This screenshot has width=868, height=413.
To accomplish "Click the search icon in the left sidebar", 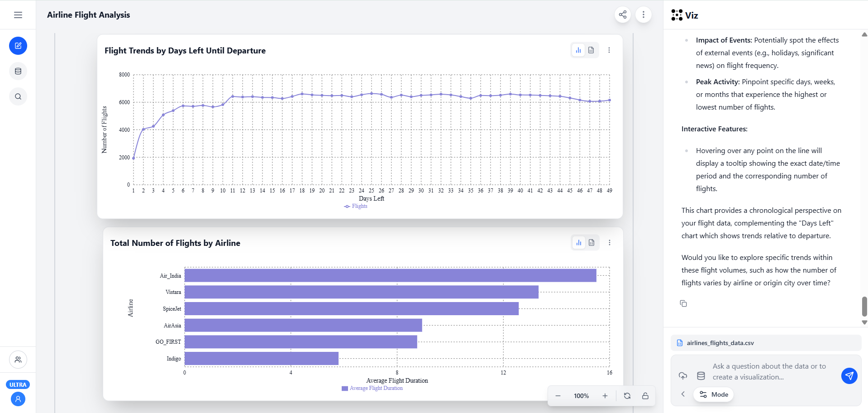I will coord(18,96).
